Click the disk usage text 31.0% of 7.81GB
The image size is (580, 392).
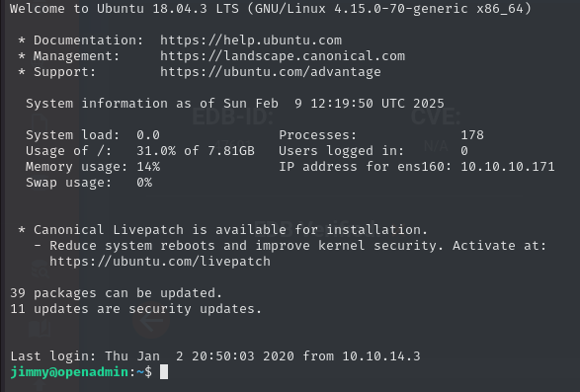click(196, 151)
